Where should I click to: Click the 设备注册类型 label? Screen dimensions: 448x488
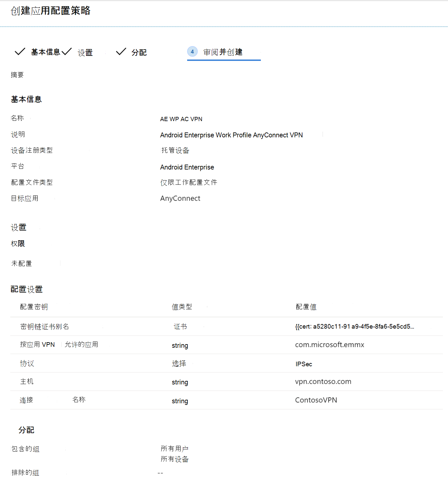[x=32, y=150]
